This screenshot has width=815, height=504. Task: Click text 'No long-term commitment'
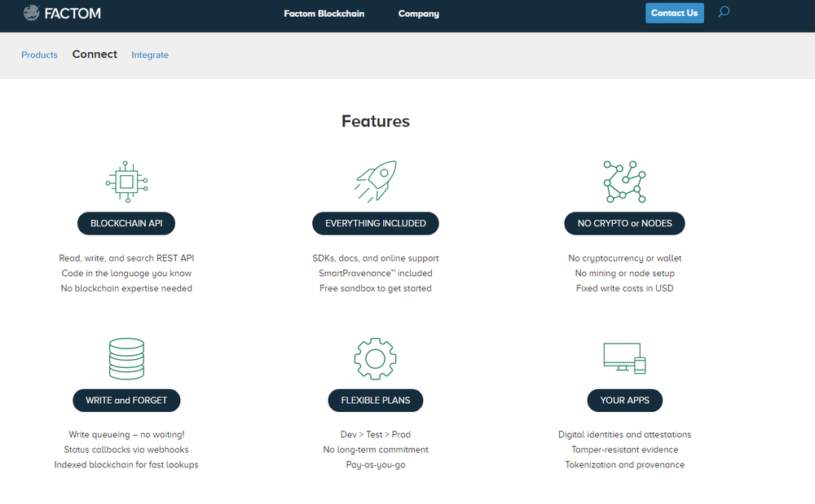[x=375, y=449]
